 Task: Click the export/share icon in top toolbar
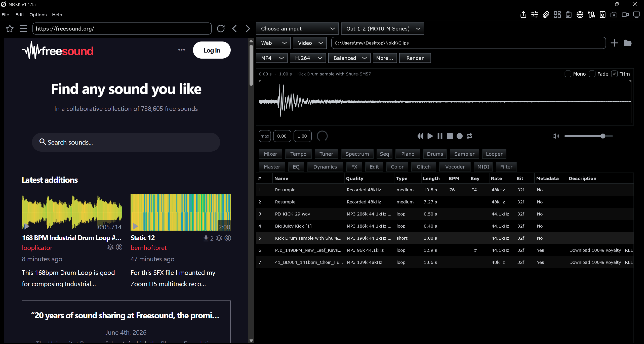click(523, 15)
